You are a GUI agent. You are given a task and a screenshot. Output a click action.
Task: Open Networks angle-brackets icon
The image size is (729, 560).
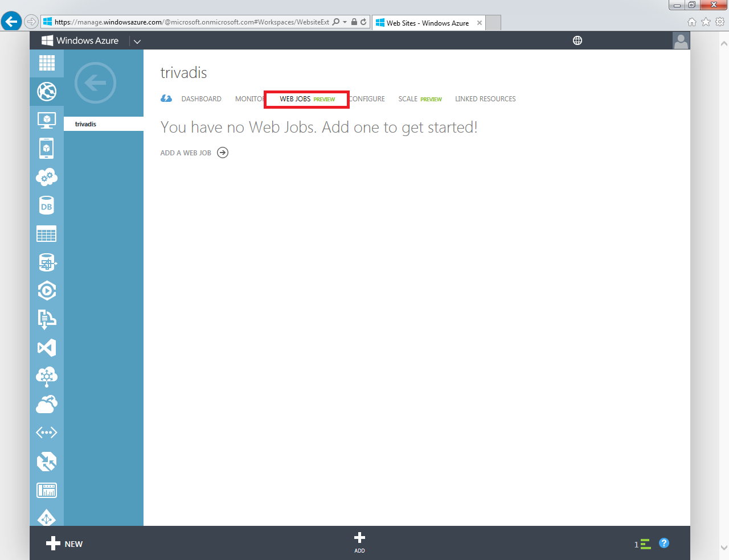[x=47, y=433]
